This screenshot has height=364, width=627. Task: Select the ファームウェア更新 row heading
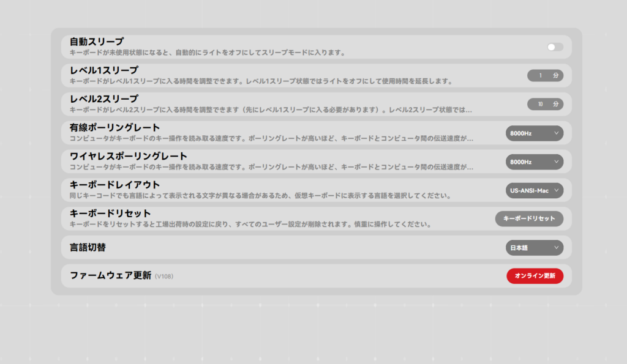coord(110,275)
